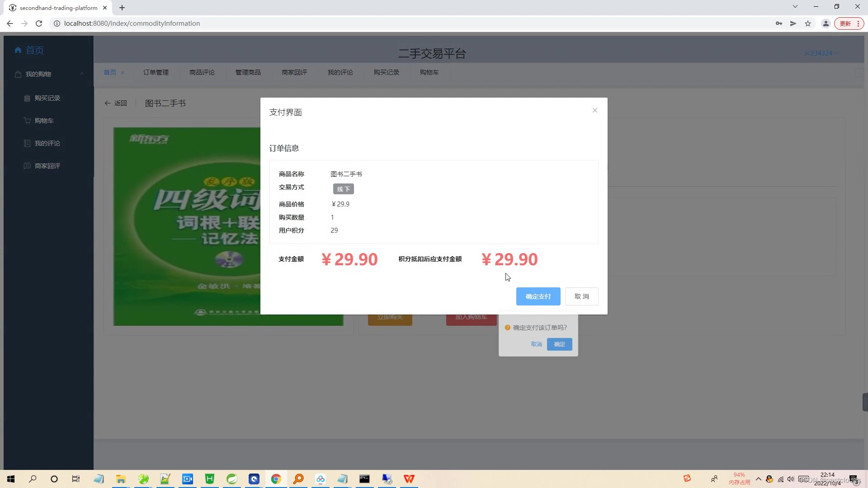
Task: Toggle hidden icons with tray chevron
Action: 758,479
